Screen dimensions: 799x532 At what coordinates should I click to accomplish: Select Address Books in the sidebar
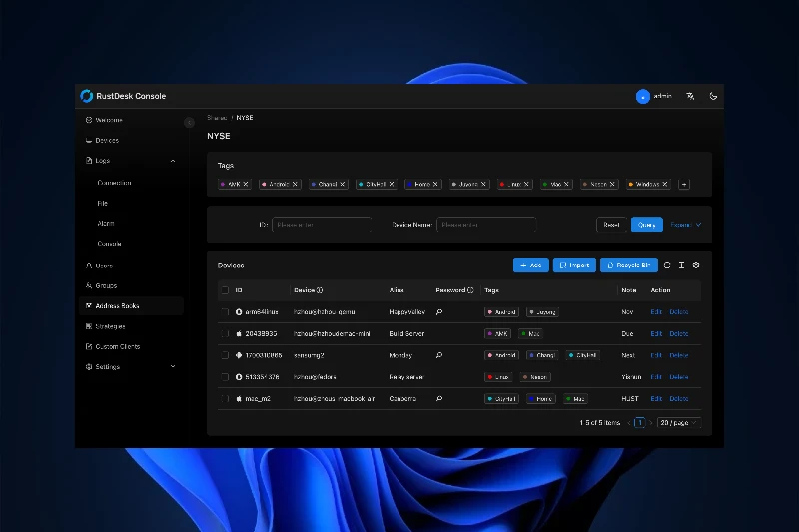coord(132,306)
